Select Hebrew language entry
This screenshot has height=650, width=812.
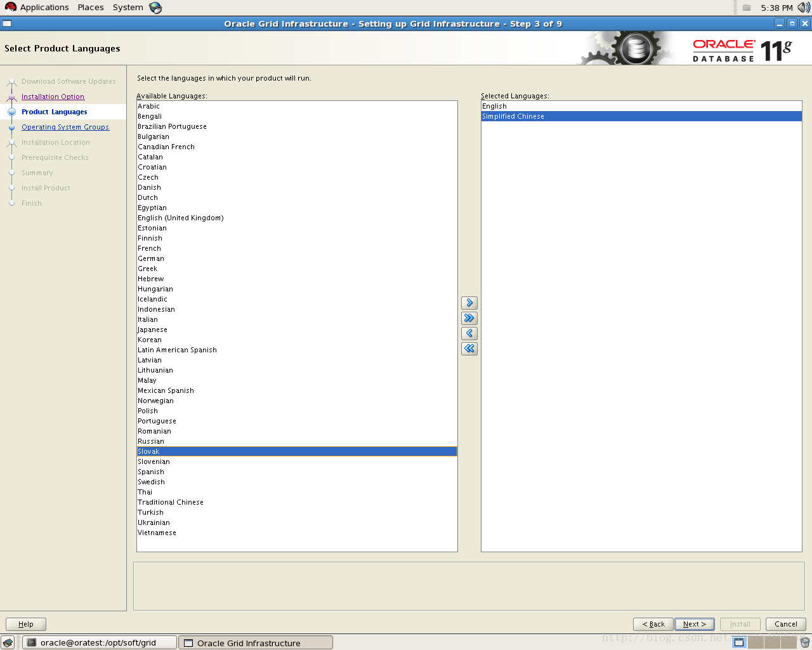[297, 279]
